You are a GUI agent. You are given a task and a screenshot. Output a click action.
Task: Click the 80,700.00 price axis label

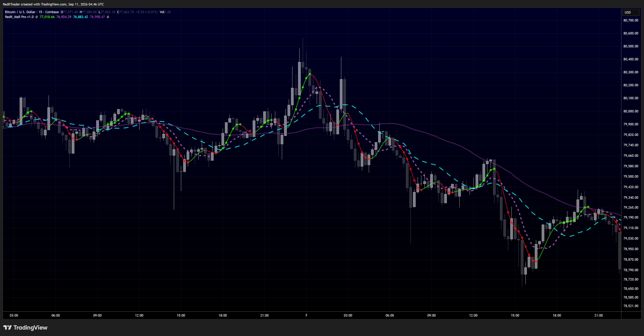pyautogui.click(x=631, y=20)
